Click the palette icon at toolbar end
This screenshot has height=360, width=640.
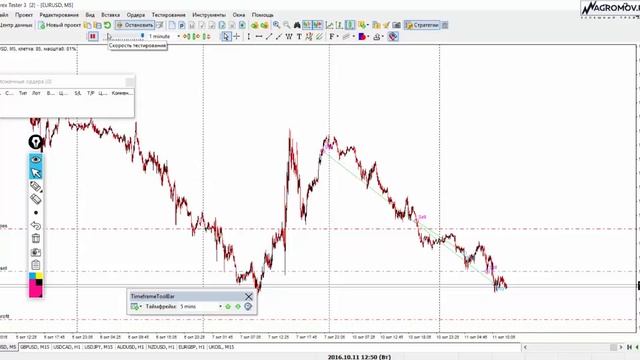pos(393,37)
